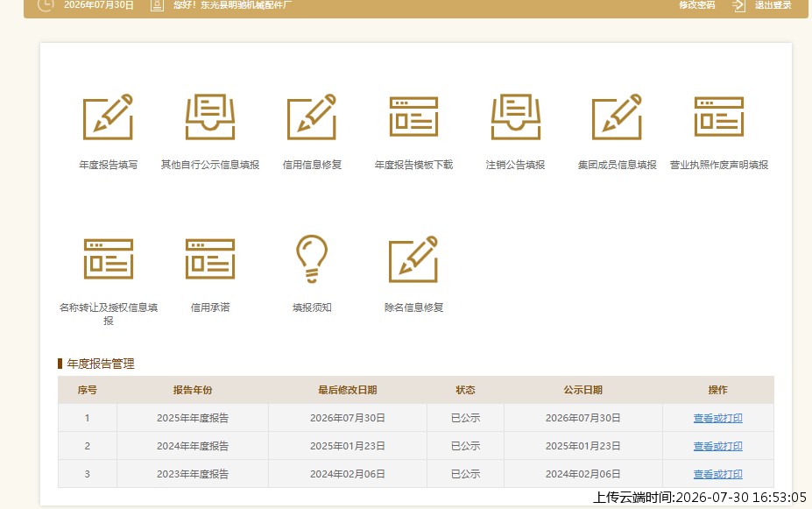This screenshot has height=509, width=812.
Task: Open the 年度报告填写 pencil icon
Action: coord(108,117)
